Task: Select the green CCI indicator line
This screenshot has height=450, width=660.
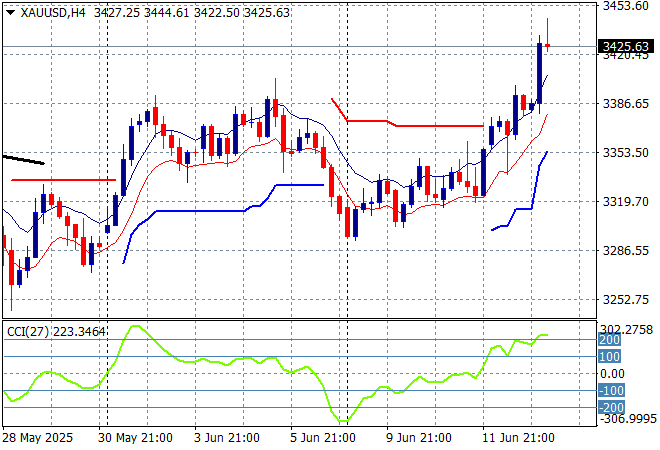Action: click(276, 373)
